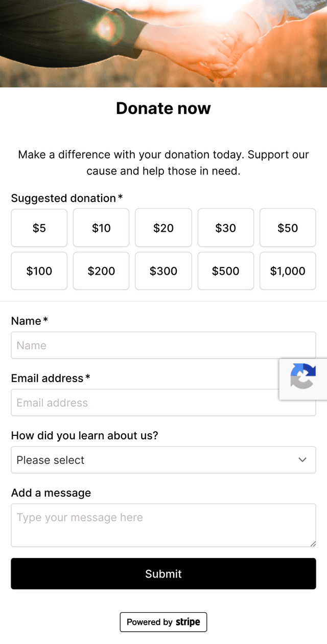The image size is (327, 644).
Task: Click the textarea resize handle
Action: [x=313, y=543]
